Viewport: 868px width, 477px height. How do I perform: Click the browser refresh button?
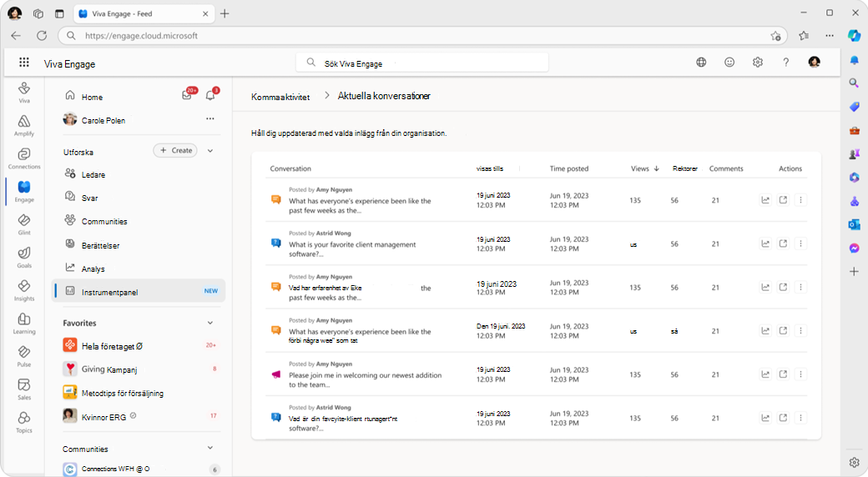tap(42, 35)
